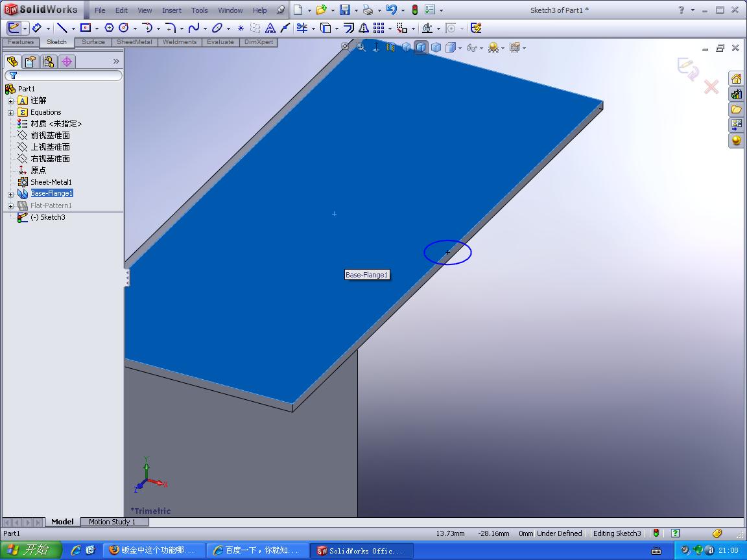Click the Open file icon
The image size is (747, 560).
(x=322, y=10)
